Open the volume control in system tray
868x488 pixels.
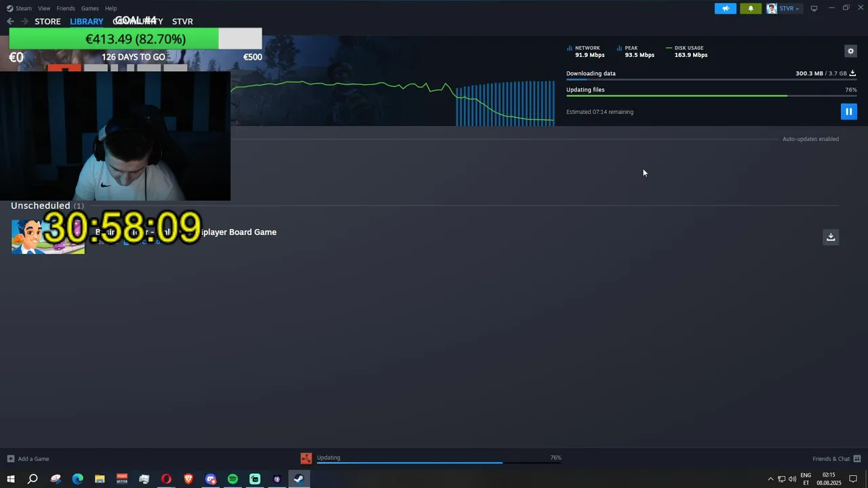tap(792, 479)
